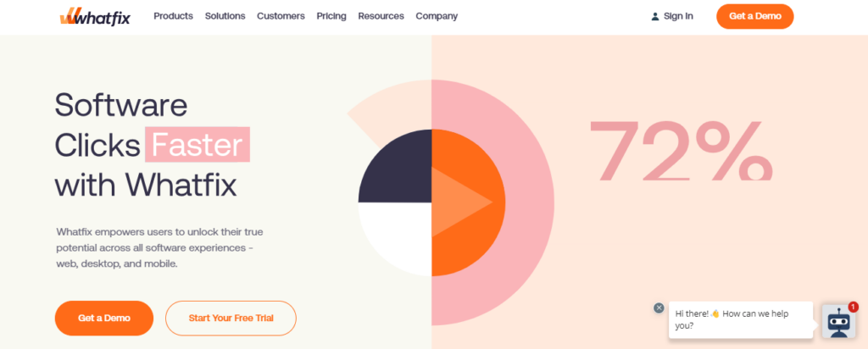Open the Company menu
This screenshot has width=868, height=349.
437,16
